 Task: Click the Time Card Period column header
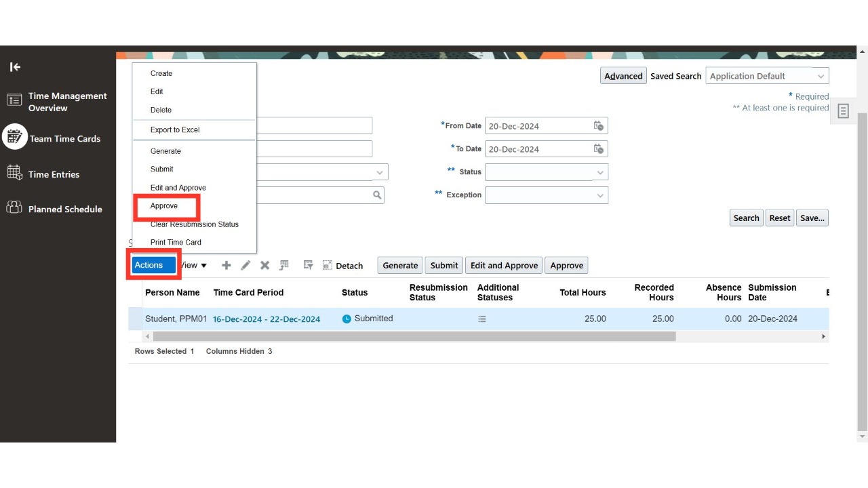click(x=248, y=293)
